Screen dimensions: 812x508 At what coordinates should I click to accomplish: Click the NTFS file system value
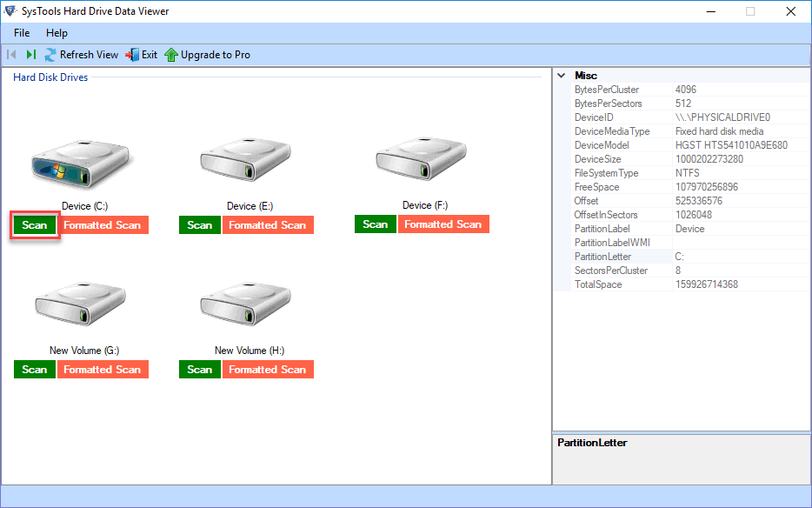[687, 173]
